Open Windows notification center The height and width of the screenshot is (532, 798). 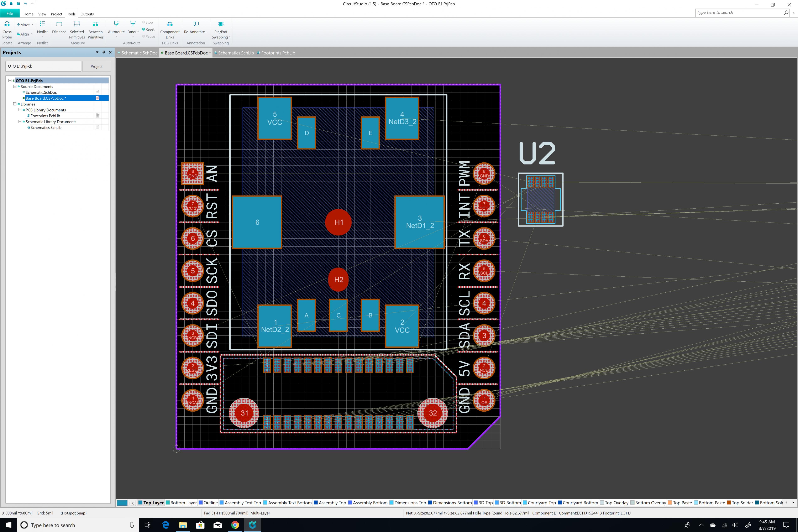pyautogui.click(x=787, y=525)
